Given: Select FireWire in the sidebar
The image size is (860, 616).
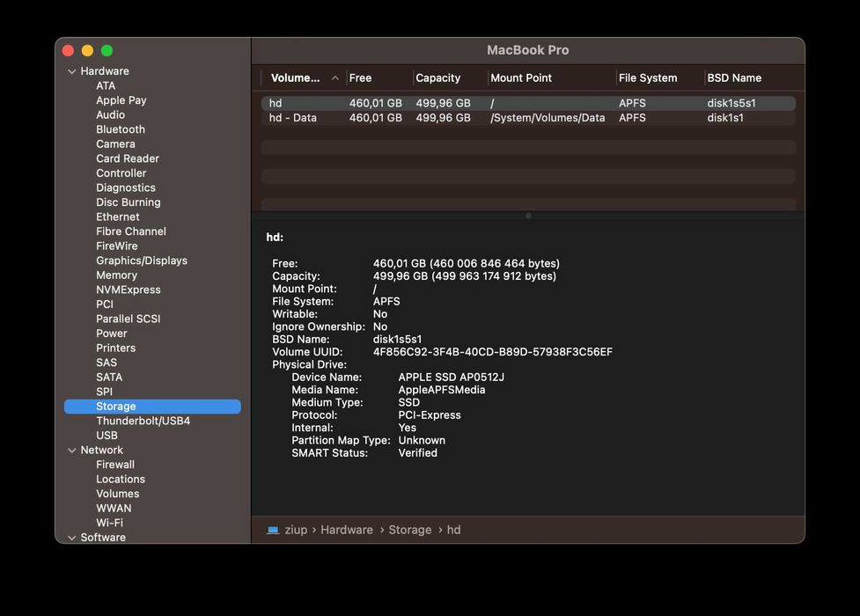Looking at the screenshot, I should point(117,246).
